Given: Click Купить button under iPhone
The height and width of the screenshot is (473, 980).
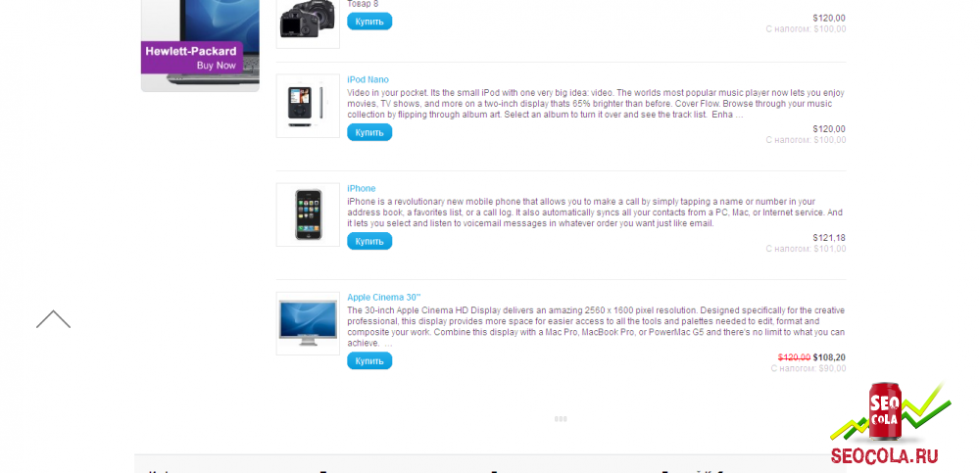Looking at the screenshot, I should 369,241.
